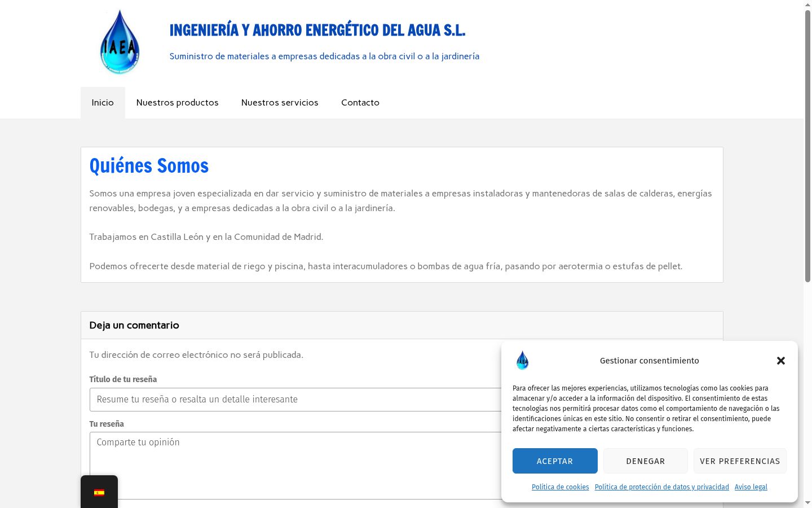Click the Gestionar consentimiento dialog title
The width and height of the screenshot is (812, 508).
click(x=650, y=361)
